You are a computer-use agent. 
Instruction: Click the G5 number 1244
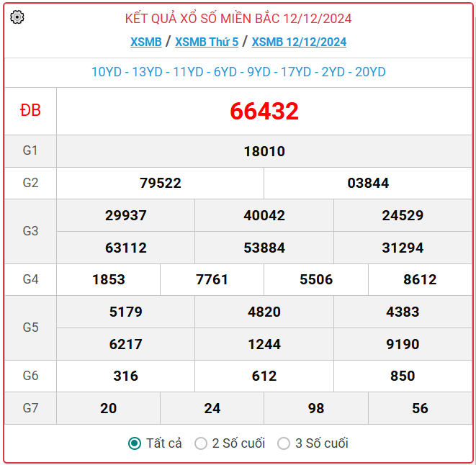[x=264, y=344]
